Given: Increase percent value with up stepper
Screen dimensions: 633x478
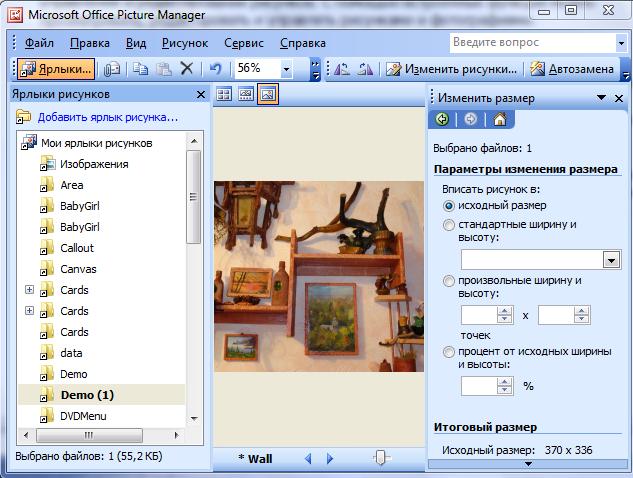Looking at the screenshot, I should point(505,382).
